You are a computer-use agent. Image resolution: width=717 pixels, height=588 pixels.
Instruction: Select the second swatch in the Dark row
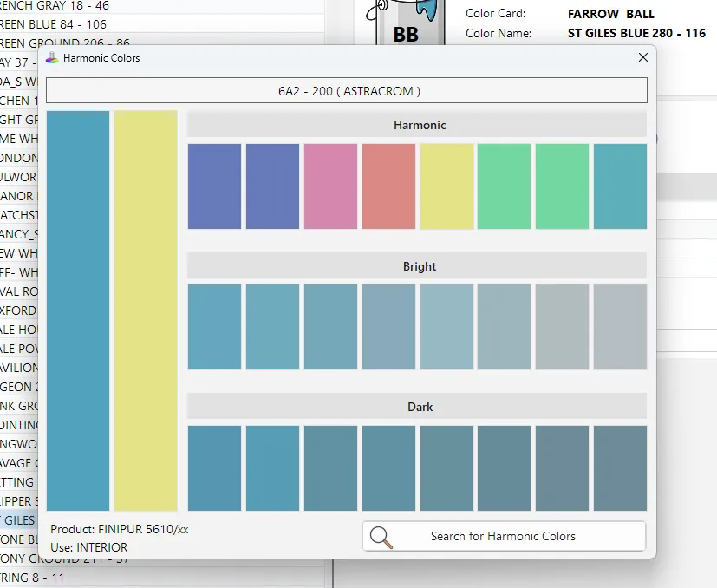tap(272, 468)
